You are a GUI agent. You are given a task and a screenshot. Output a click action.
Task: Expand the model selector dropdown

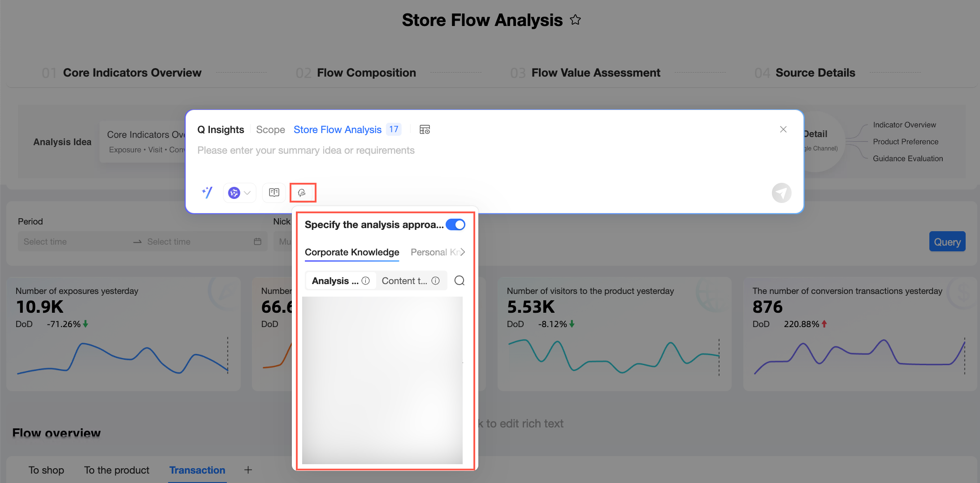pyautogui.click(x=240, y=193)
